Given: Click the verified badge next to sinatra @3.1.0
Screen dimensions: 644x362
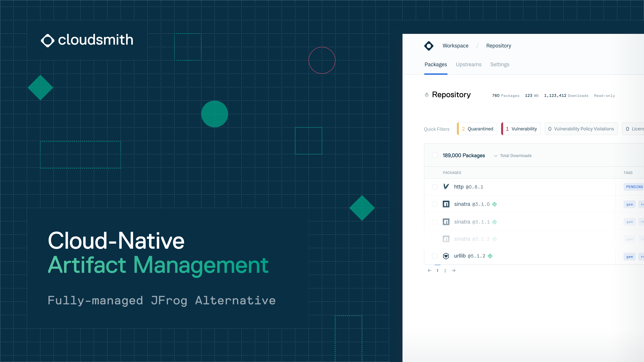Looking at the screenshot, I should [x=494, y=204].
